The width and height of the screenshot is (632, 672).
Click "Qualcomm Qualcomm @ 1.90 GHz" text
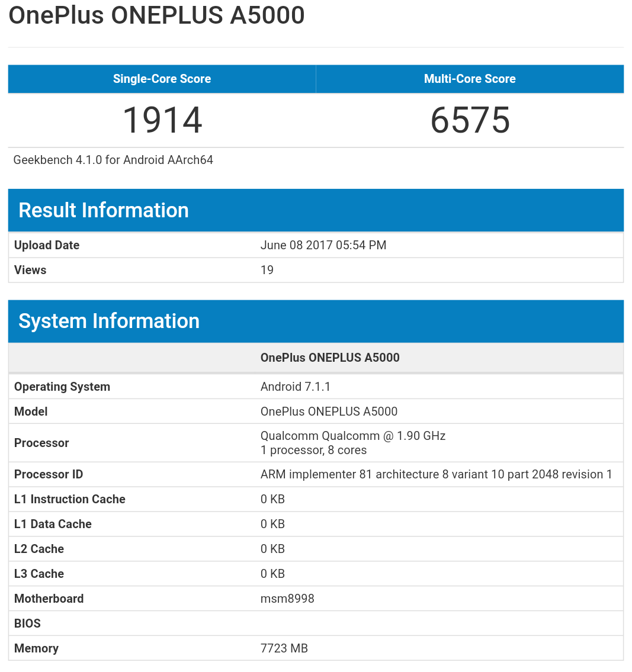353,436
